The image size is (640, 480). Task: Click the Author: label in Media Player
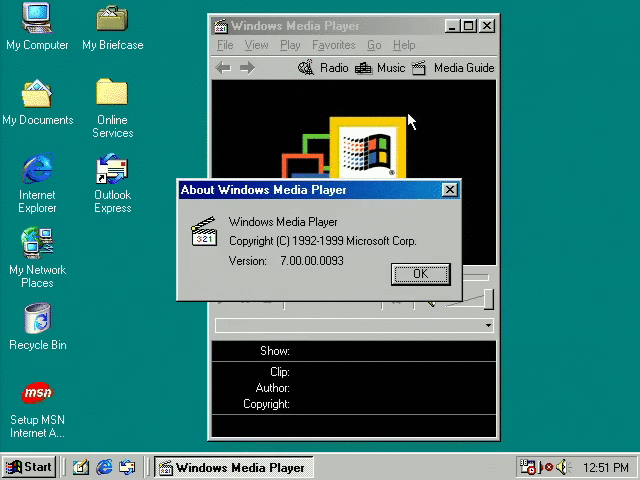[273, 388]
